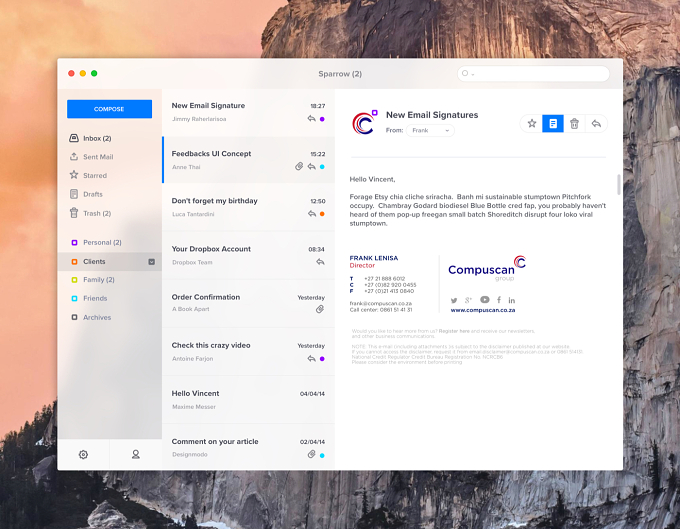Click the Twitter icon in the signature
This screenshot has height=529, width=680.
[454, 300]
